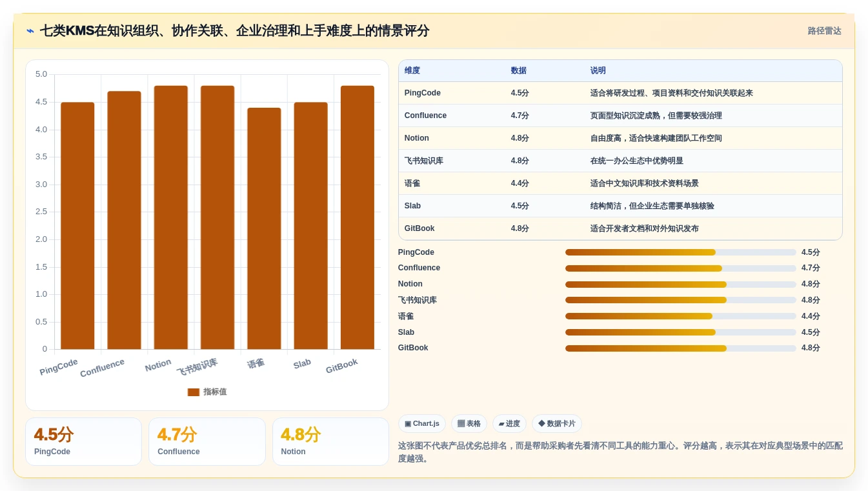
Task: Click the 维度 column header
Action: tap(412, 71)
